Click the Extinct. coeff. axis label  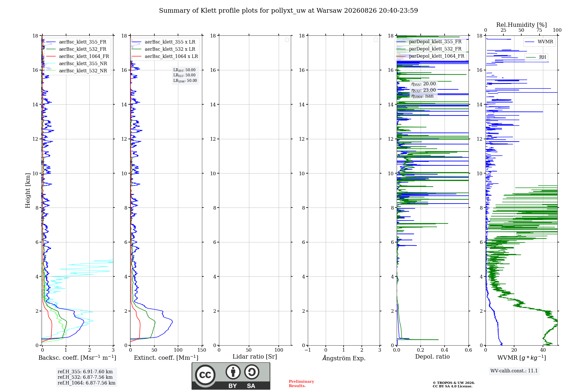166,358
